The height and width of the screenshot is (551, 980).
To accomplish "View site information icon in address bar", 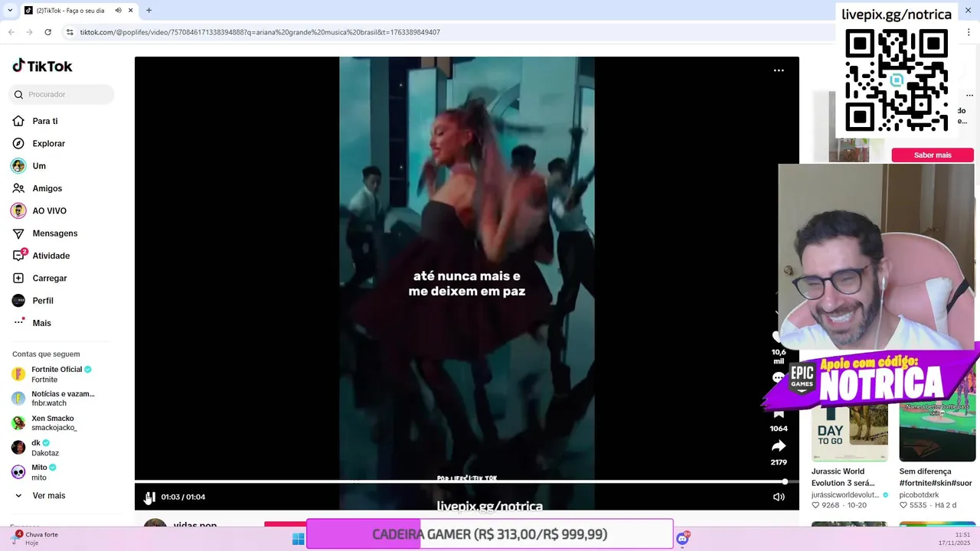I will [x=70, y=32].
